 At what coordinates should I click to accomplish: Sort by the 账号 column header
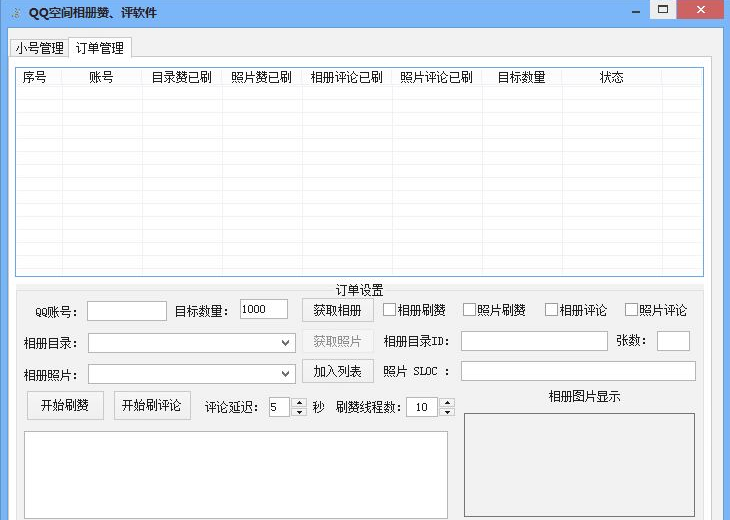(101, 77)
